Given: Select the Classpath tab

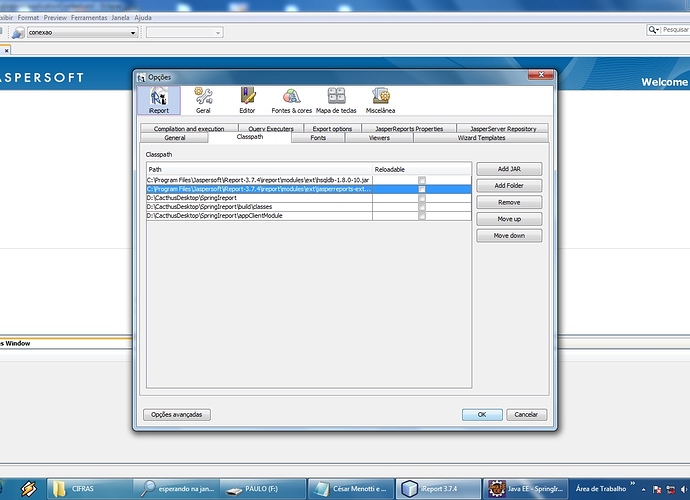Looking at the screenshot, I should point(250,137).
